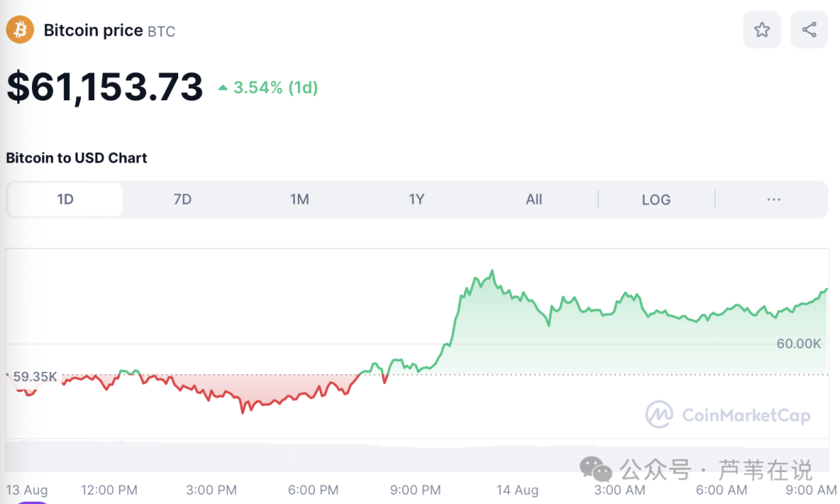Click the Bitcoin logo icon
Image resolution: width=840 pixels, height=504 pixels.
pos(20,30)
